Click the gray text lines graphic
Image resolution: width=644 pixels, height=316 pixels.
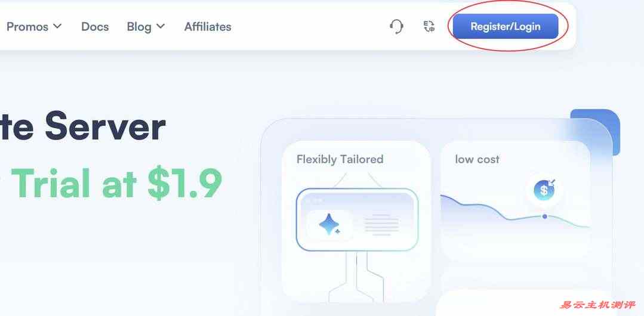(381, 225)
